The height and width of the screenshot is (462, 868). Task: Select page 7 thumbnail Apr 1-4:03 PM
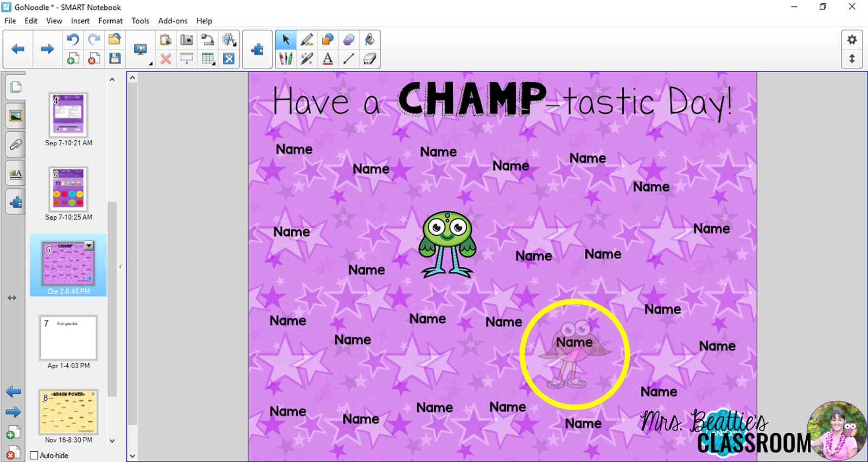point(68,338)
